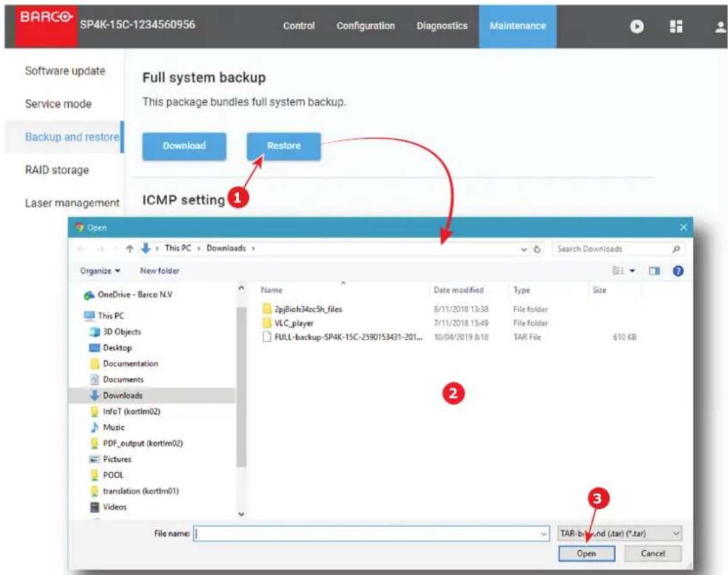Click Downloads in address path
The height and width of the screenshot is (575, 728).
226,248
